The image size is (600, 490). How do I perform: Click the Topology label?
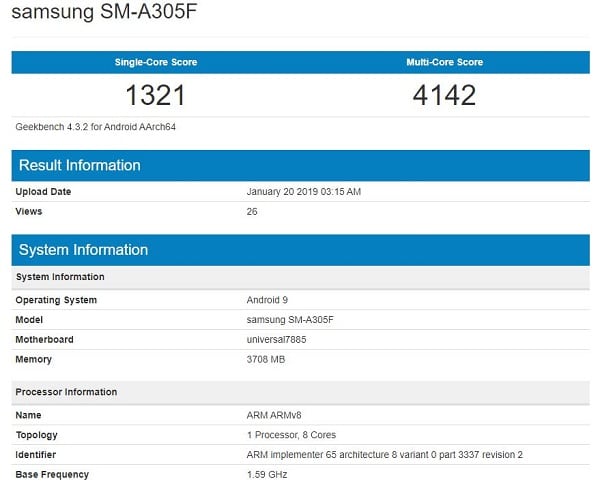(37, 435)
